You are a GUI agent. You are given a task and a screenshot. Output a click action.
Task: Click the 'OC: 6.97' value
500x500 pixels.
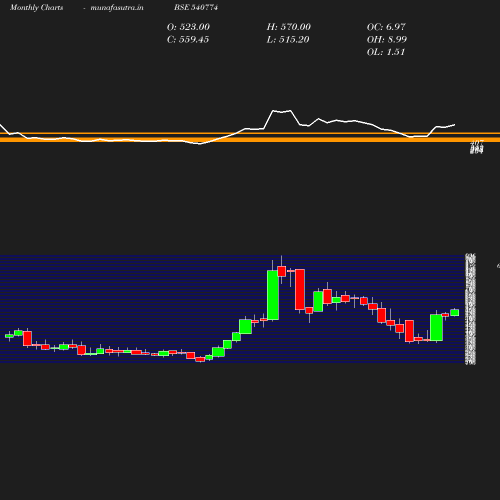[386, 27]
